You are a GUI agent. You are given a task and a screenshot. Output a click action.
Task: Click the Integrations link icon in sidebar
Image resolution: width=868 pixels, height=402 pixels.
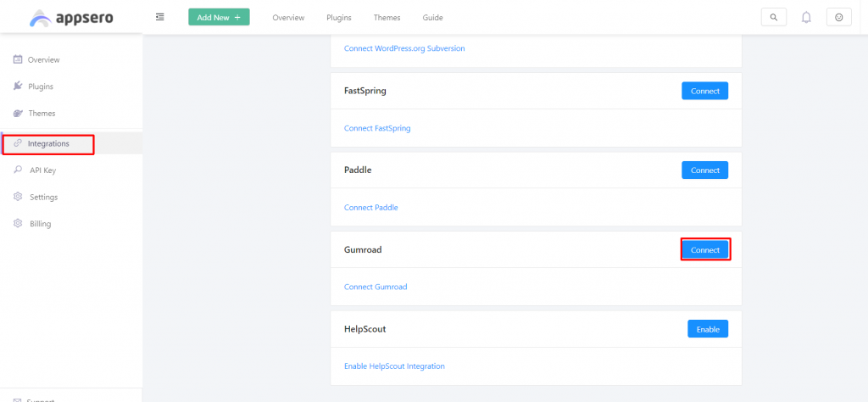[18, 143]
